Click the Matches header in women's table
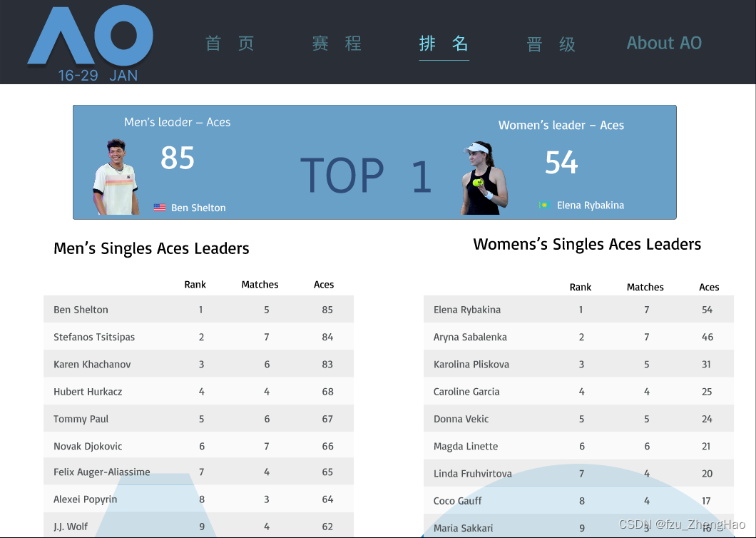The height and width of the screenshot is (538, 756). coord(645,287)
